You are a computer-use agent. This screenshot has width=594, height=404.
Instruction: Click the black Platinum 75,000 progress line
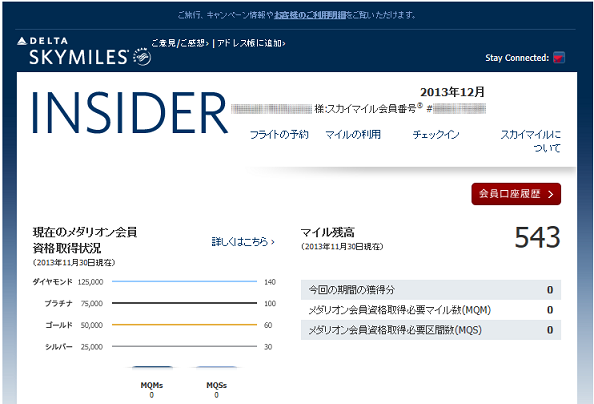pyautogui.click(x=184, y=303)
